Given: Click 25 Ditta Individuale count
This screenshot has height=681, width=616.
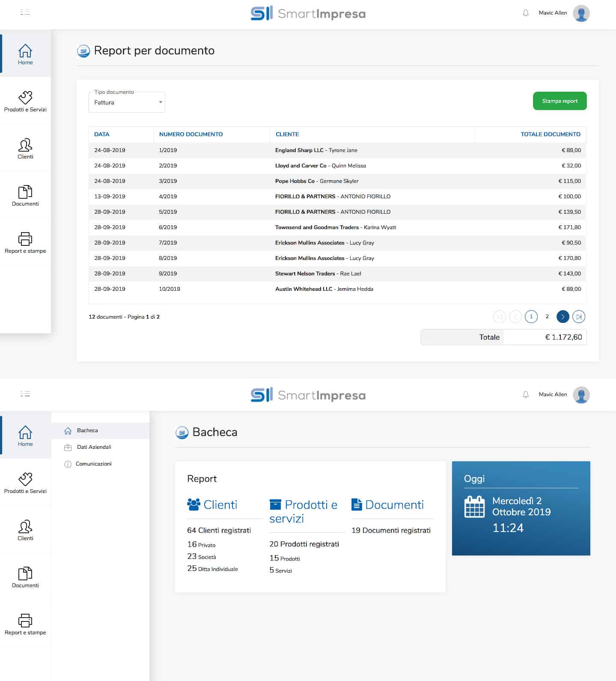Looking at the screenshot, I should pyautogui.click(x=212, y=568).
